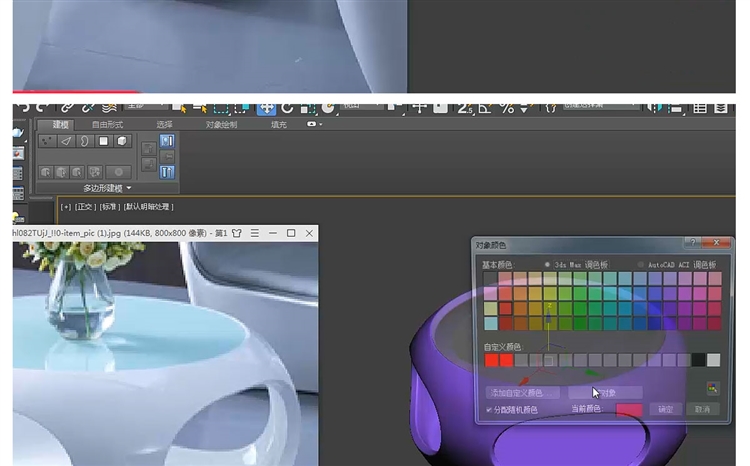750x466 pixels.
Task: Select the Border sub-object level icon
Action: [84, 141]
